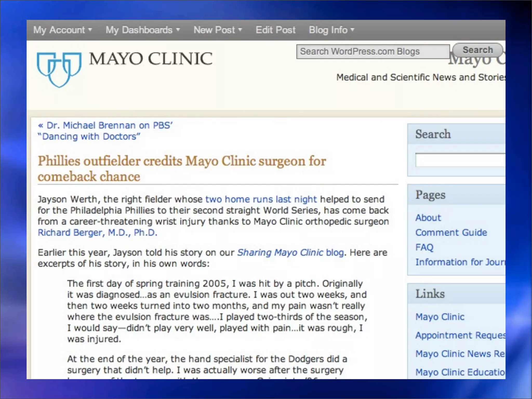The image size is (532, 399).
Task: Open the New Post dropdown arrow
Action: coord(240,30)
